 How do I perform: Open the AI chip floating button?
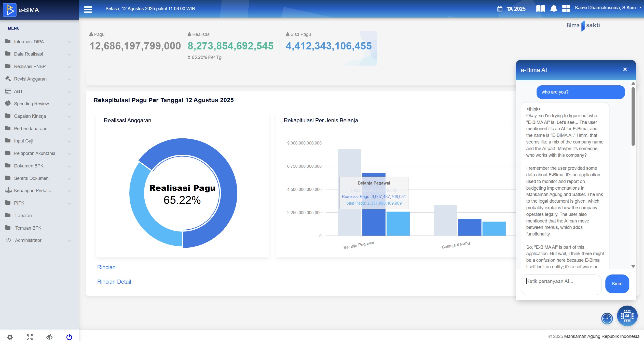pos(627,316)
